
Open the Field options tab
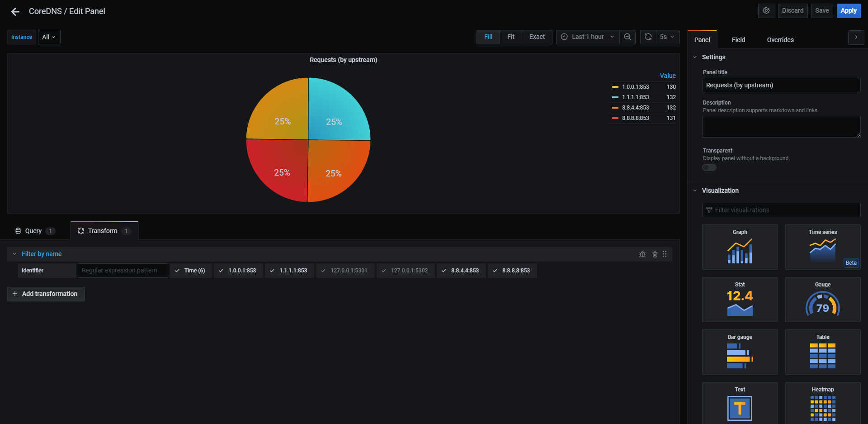(x=738, y=40)
